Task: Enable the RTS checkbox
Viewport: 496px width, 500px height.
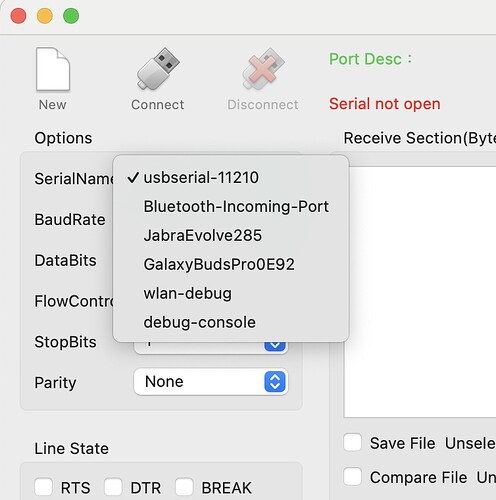Action: pos(43,487)
